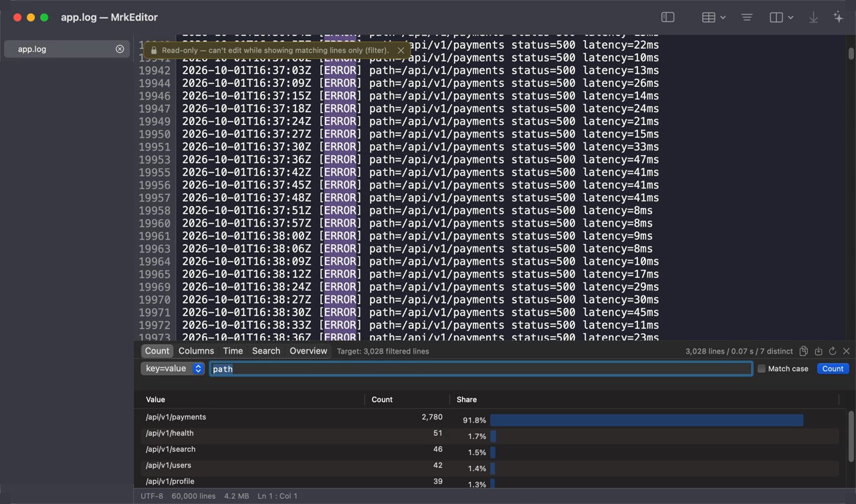Switch to the Count tab

[157, 351]
